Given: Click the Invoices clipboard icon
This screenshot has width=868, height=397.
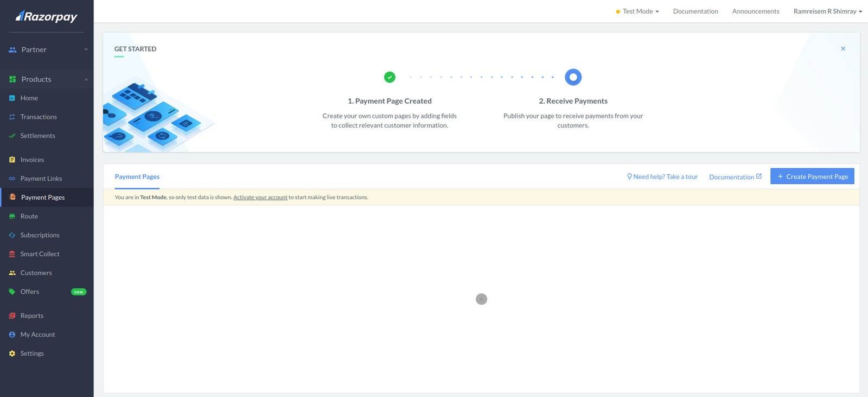Looking at the screenshot, I should (x=12, y=160).
